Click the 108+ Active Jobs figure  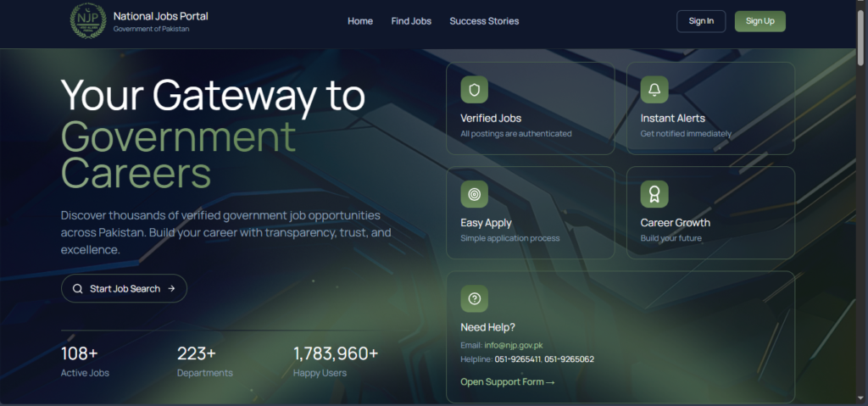pos(79,353)
